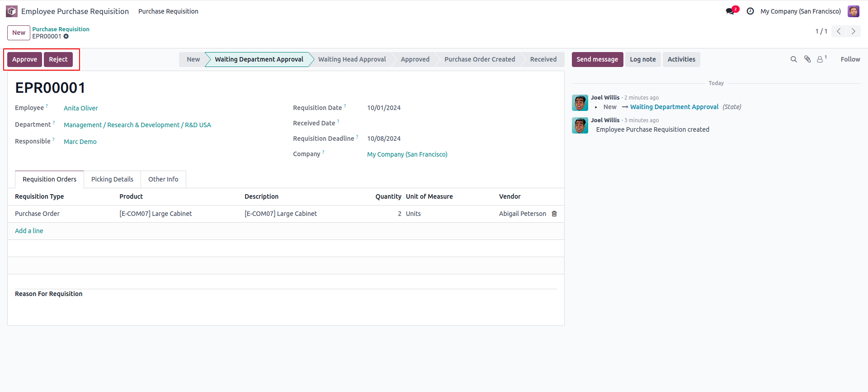Show followers icon in chatter
868x392 pixels.
click(821, 59)
